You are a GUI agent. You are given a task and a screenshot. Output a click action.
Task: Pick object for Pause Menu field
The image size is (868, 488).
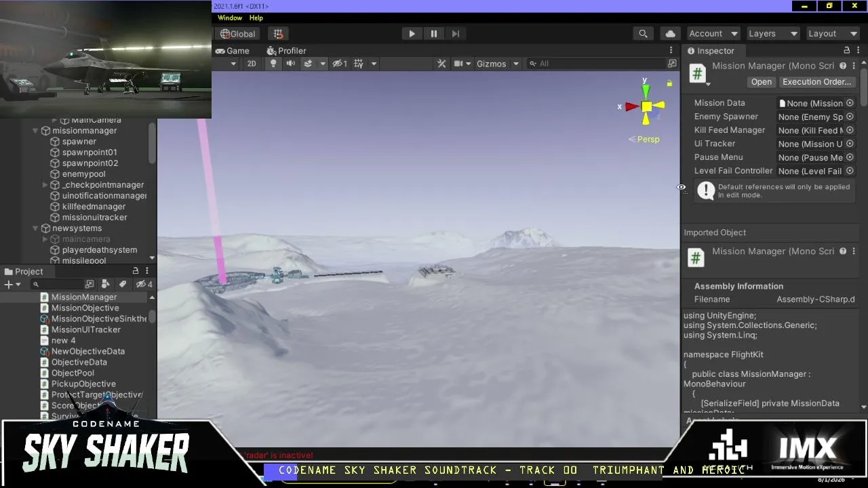point(850,157)
